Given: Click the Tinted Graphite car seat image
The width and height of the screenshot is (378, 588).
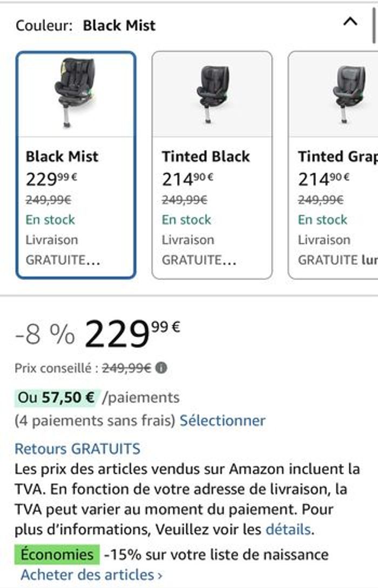Looking at the screenshot, I should 348,94.
